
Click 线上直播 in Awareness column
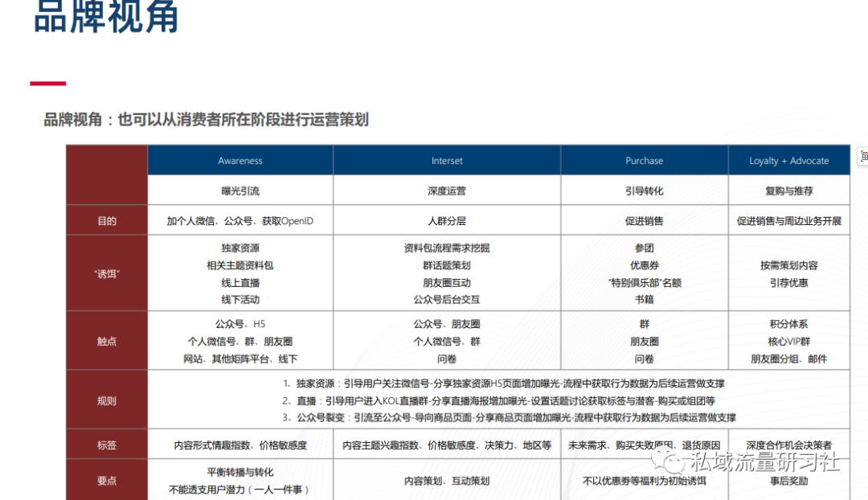240,282
